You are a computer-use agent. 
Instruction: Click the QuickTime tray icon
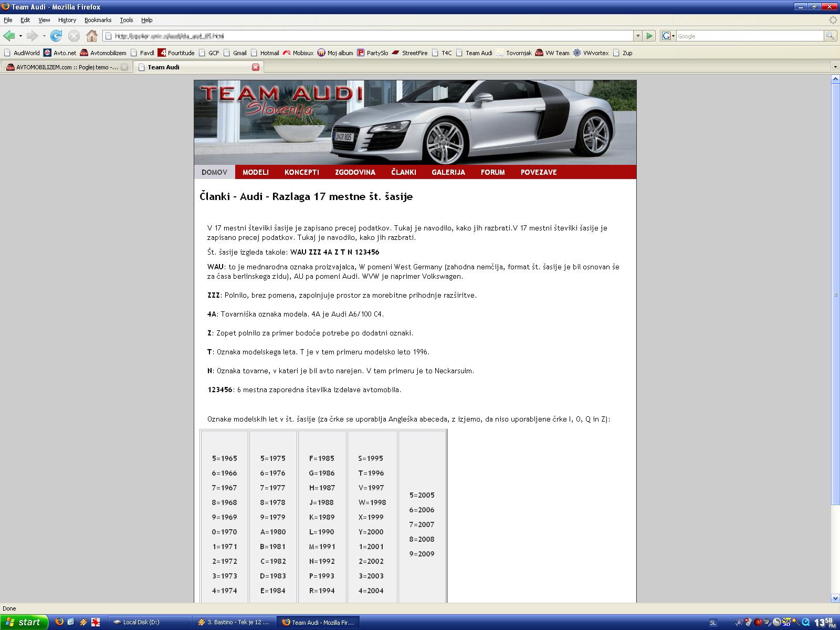point(805,623)
